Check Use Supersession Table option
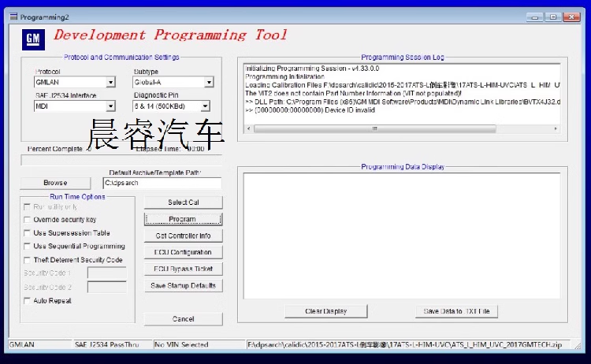Image resolution: width=591 pixels, height=364 pixels. click(x=27, y=233)
